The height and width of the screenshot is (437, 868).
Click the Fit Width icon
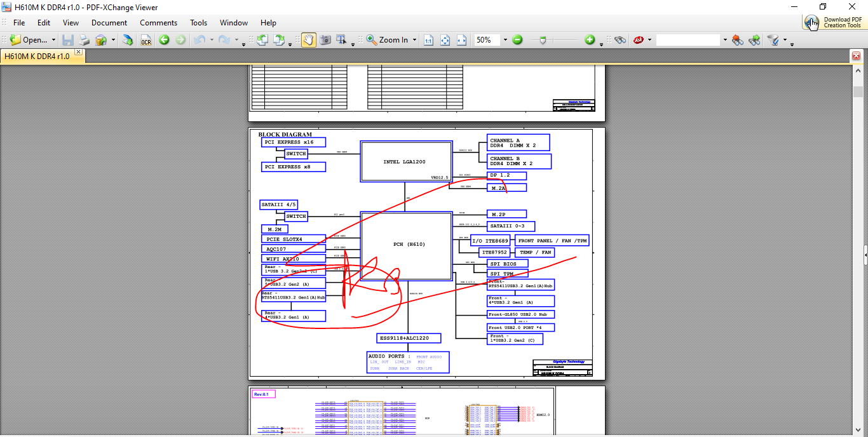click(462, 40)
